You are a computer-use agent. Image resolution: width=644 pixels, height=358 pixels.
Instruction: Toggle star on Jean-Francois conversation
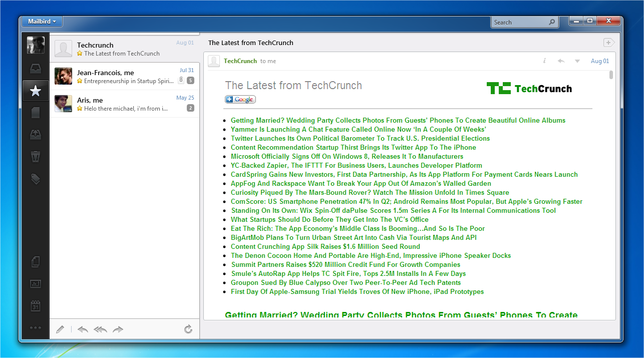click(80, 81)
